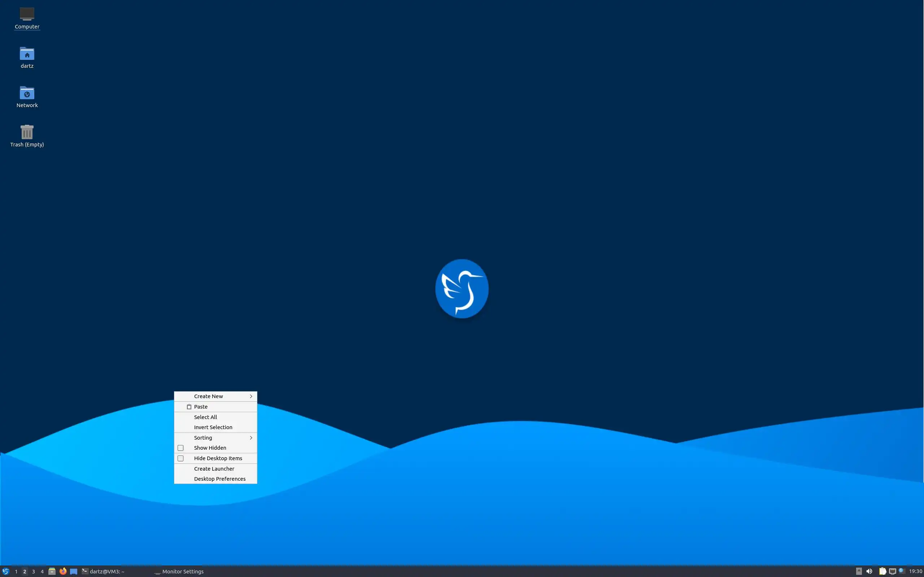Open the update notifier tray icon
This screenshot has height=577, width=924.
902,571
